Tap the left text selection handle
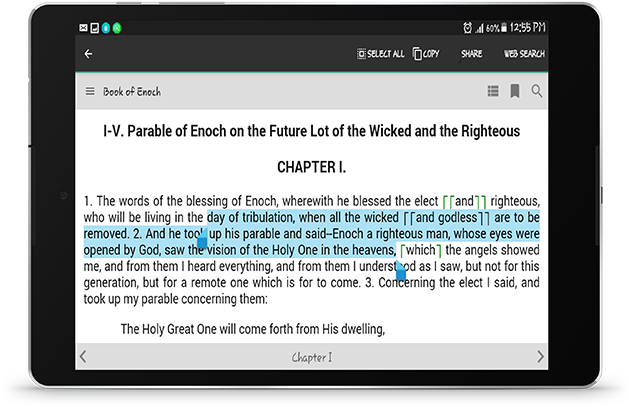 tap(202, 241)
